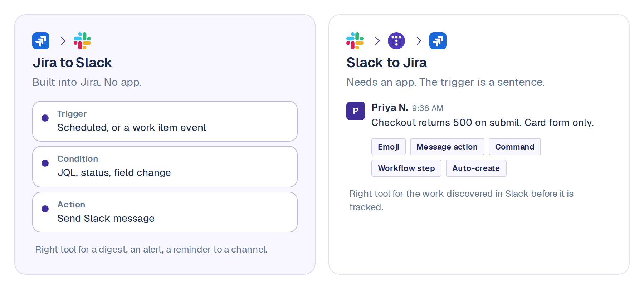Choose the Workflow step chip

(406, 168)
